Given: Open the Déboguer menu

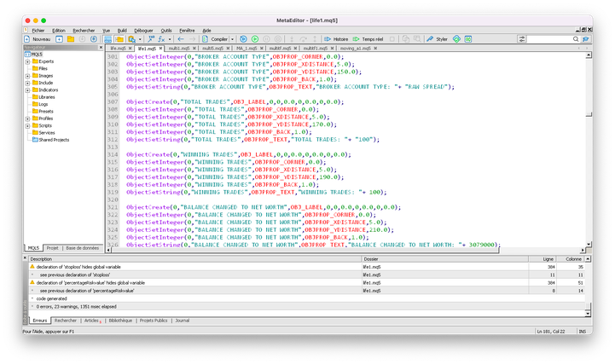Looking at the screenshot, I should point(143,31).
